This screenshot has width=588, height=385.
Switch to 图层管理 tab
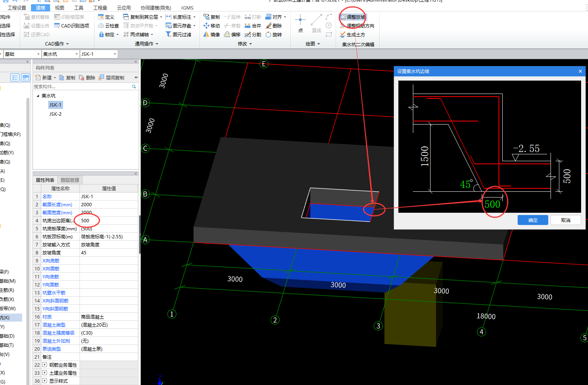click(70, 180)
